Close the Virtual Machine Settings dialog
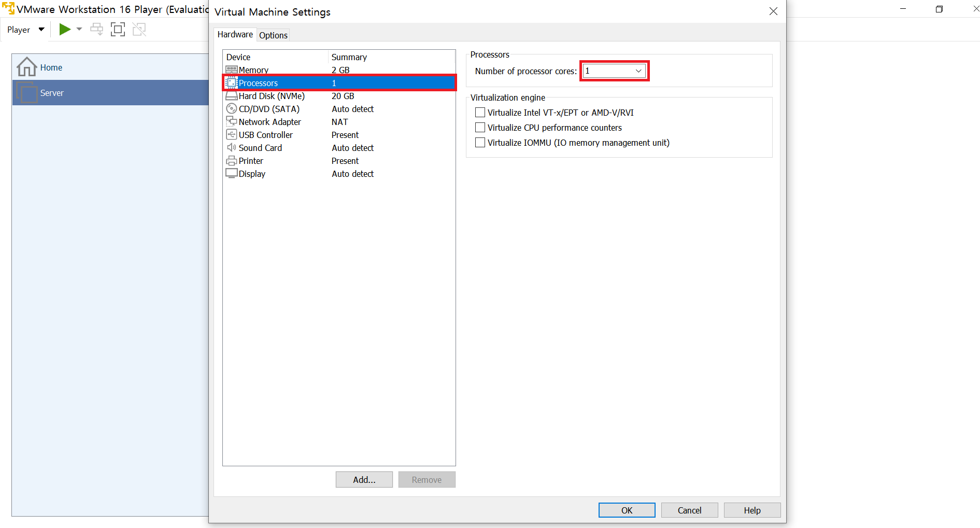This screenshot has width=980, height=528. 773,11
